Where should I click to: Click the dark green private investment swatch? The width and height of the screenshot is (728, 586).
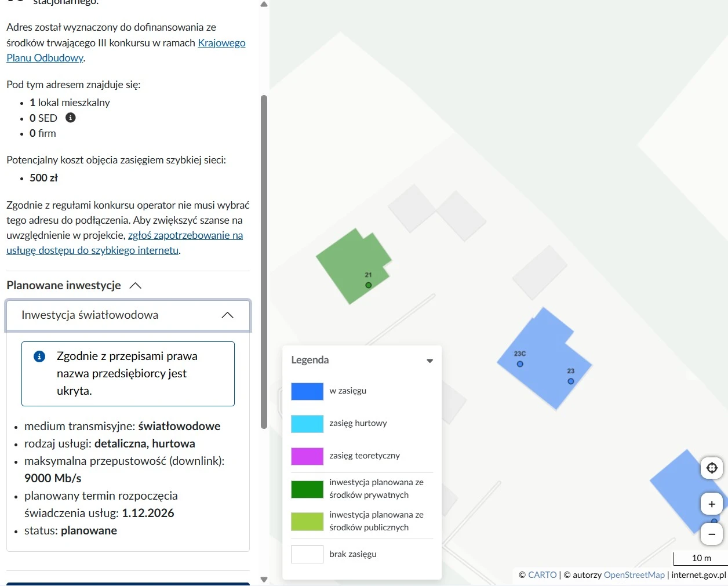(307, 489)
